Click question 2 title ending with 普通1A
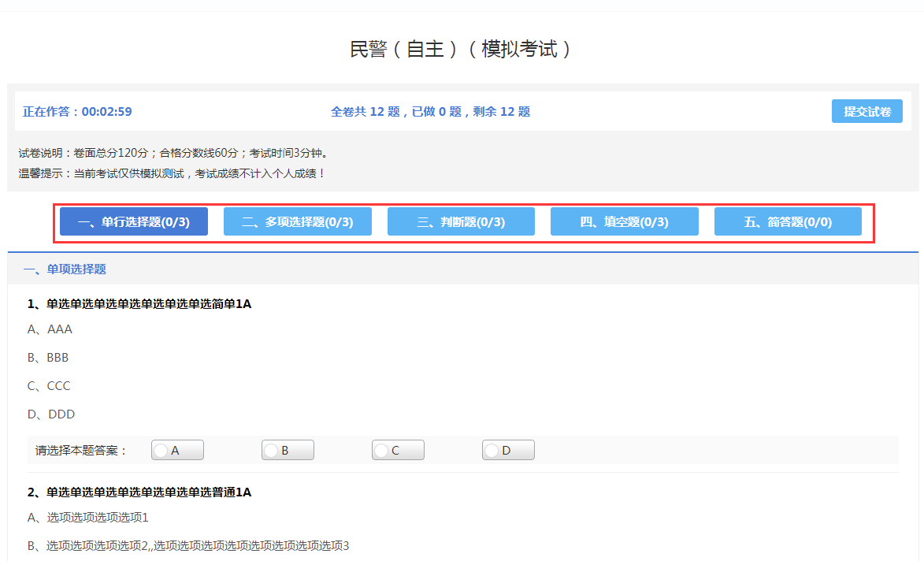 pyautogui.click(x=139, y=492)
